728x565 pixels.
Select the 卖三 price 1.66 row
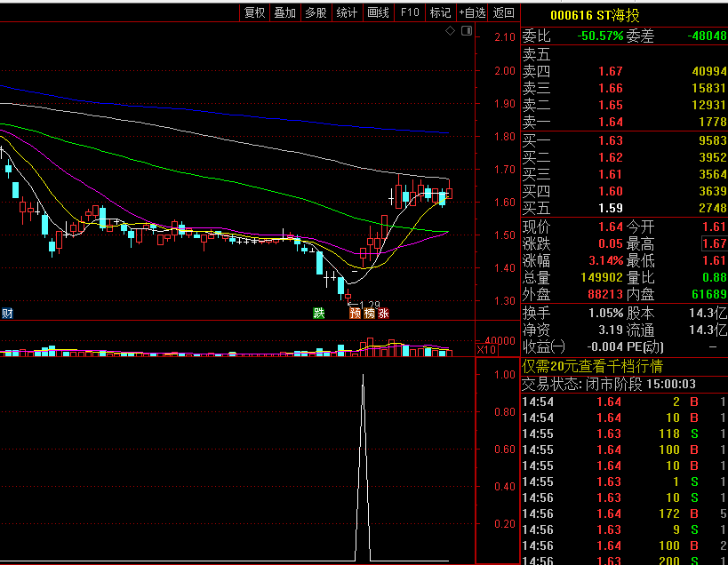click(x=625, y=88)
